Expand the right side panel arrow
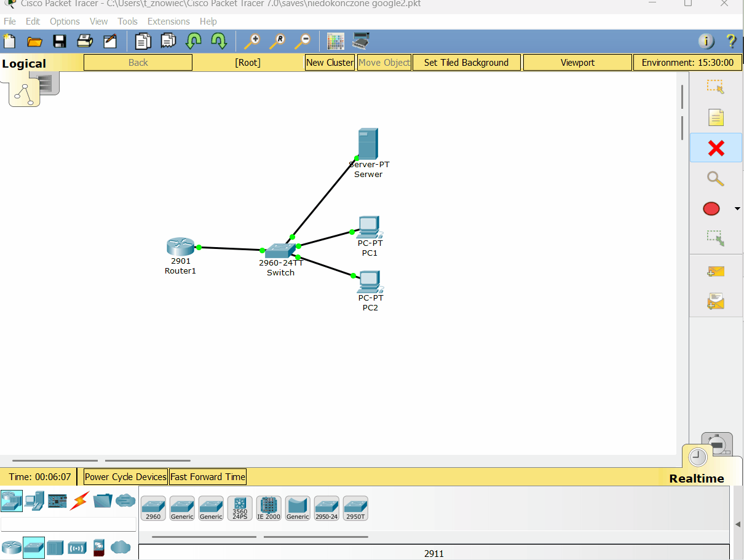The height and width of the screenshot is (560, 744). (x=738, y=524)
